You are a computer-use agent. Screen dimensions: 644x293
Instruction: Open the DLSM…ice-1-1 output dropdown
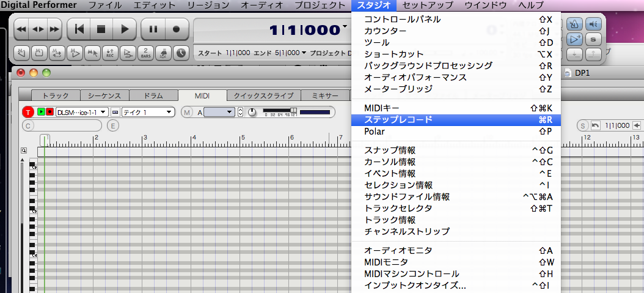click(x=82, y=112)
